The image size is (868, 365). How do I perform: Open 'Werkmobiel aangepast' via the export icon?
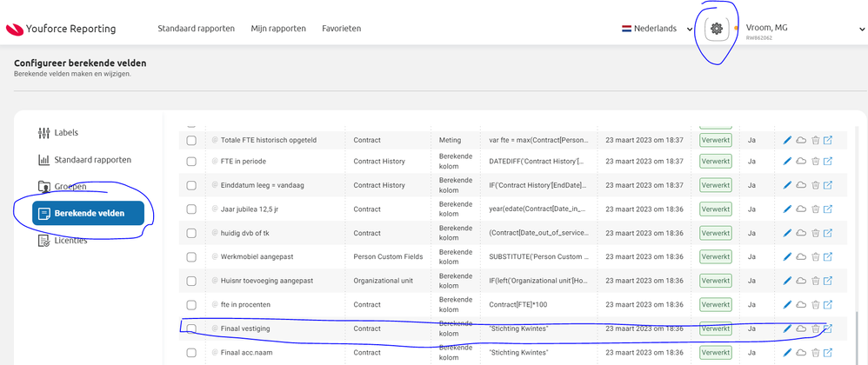click(x=828, y=257)
